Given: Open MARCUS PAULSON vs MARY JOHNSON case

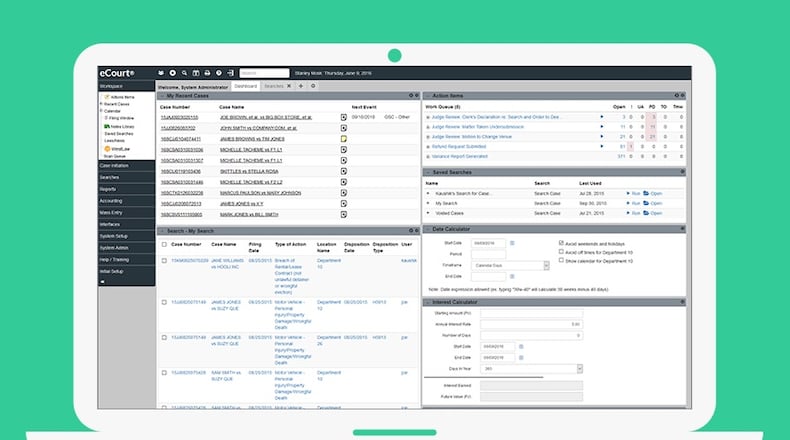Looking at the screenshot, I should pos(260,193).
